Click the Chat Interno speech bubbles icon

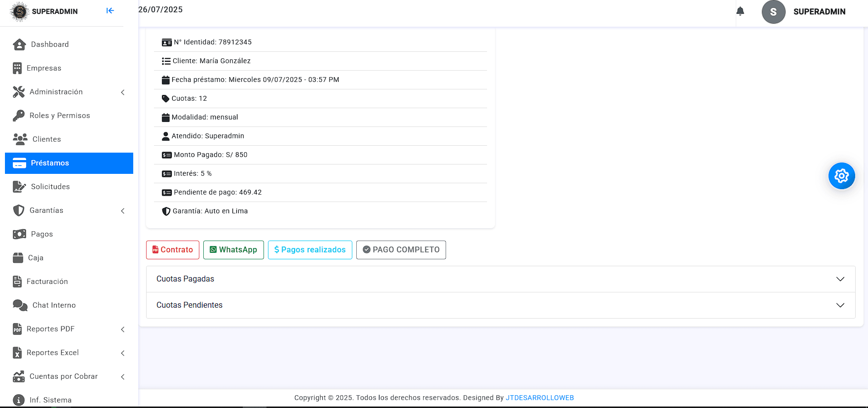[x=20, y=305]
